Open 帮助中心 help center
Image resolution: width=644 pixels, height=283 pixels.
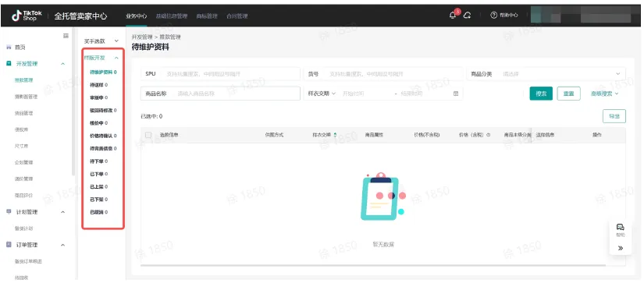tap(504, 16)
